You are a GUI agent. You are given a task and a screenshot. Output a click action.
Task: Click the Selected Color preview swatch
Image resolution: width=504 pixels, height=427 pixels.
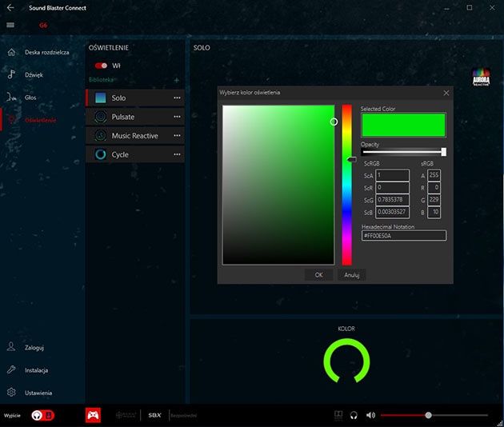403,125
